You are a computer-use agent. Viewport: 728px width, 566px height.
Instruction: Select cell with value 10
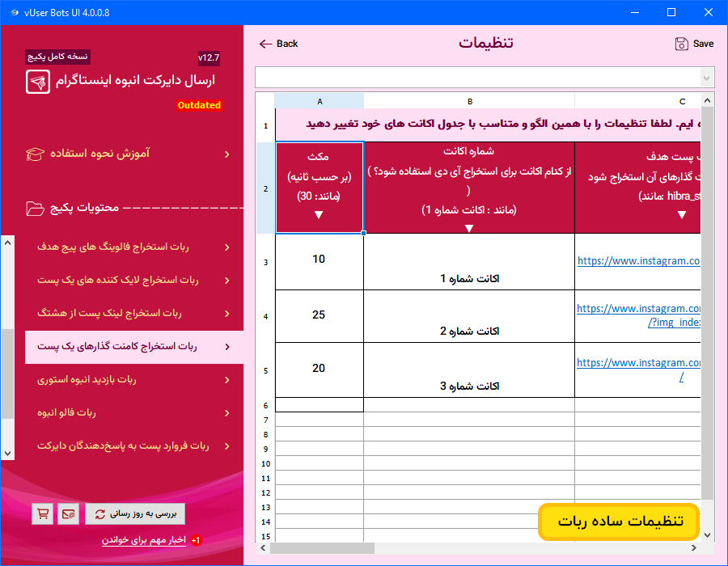pyautogui.click(x=320, y=262)
